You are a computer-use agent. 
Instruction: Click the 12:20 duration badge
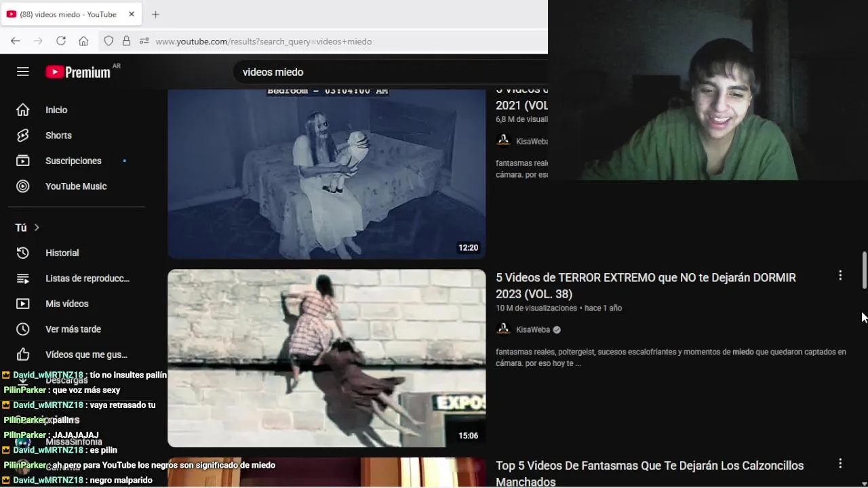(468, 248)
